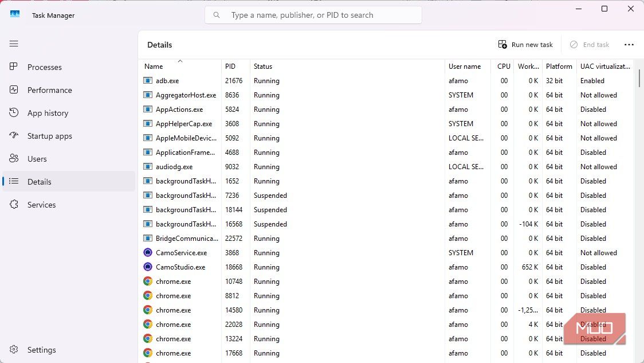Click the Details page heading
The image size is (644, 363).
(x=160, y=45)
